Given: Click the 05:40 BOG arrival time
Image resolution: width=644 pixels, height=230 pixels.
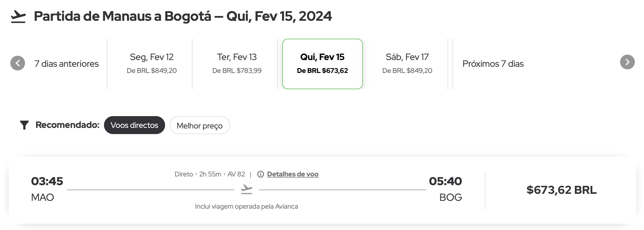Looking at the screenshot, I should click(x=445, y=189).
